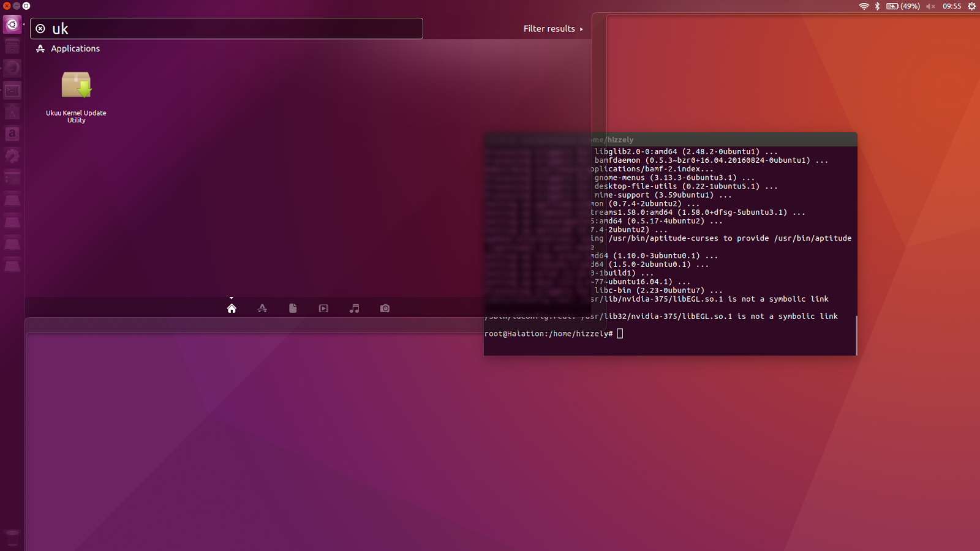
Task: Switch to the Applications lens
Action: [262, 309]
